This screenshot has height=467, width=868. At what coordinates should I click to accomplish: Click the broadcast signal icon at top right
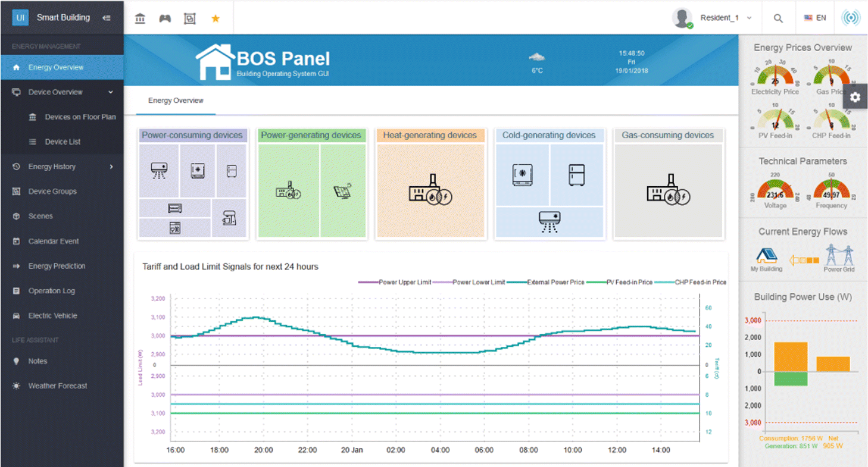(x=851, y=18)
